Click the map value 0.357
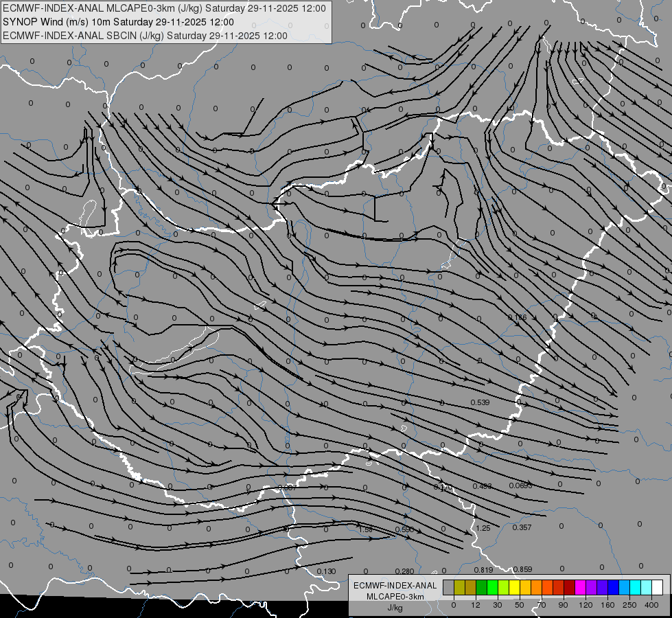This screenshot has width=672, height=618. (x=522, y=527)
